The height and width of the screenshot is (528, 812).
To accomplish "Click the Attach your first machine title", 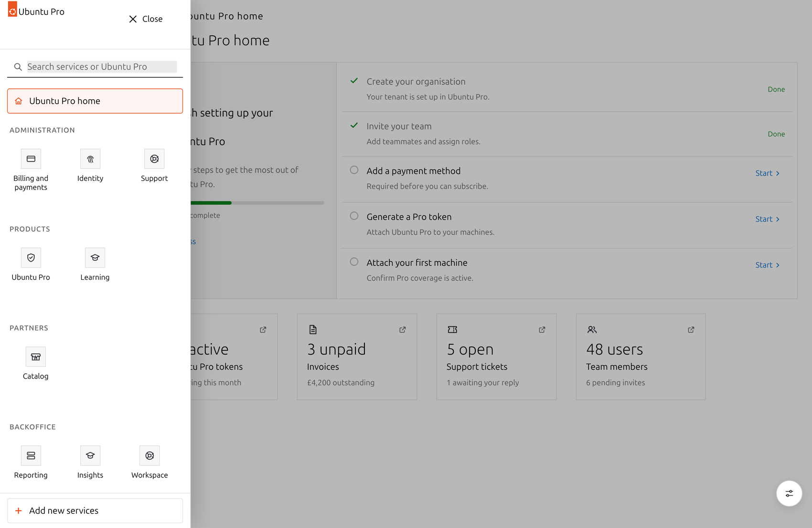I will [x=417, y=263].
